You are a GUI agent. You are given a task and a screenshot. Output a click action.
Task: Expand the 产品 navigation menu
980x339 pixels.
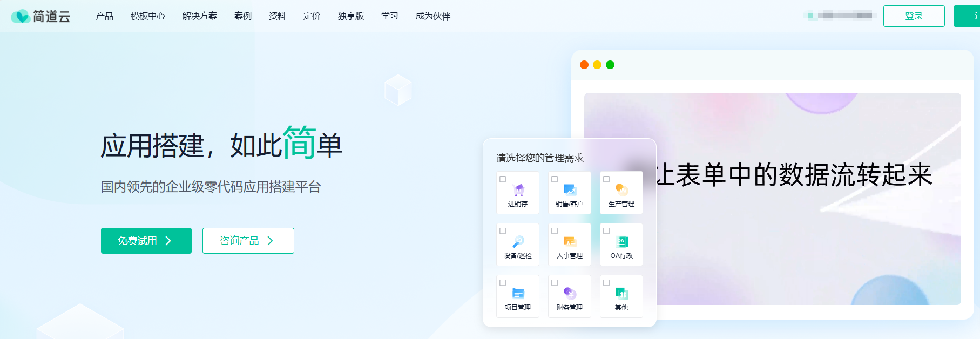(104, 16)
